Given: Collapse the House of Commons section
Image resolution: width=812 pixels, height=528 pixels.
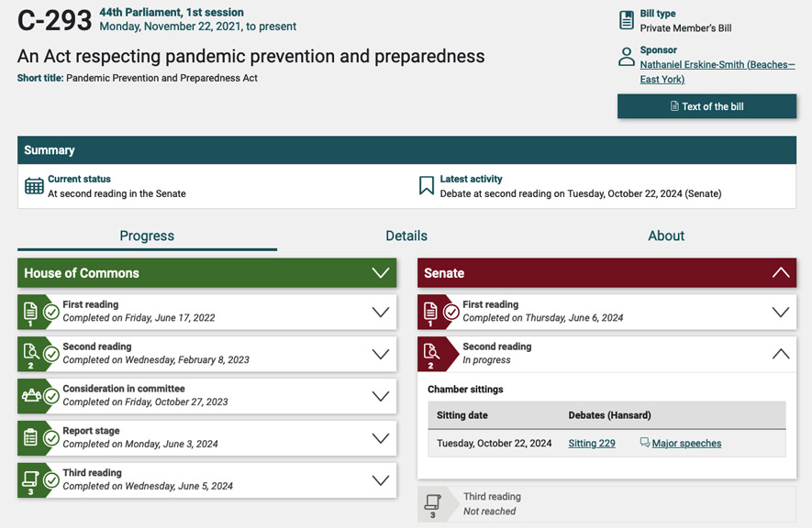Looking at the screenshot, I should point(380,273).
